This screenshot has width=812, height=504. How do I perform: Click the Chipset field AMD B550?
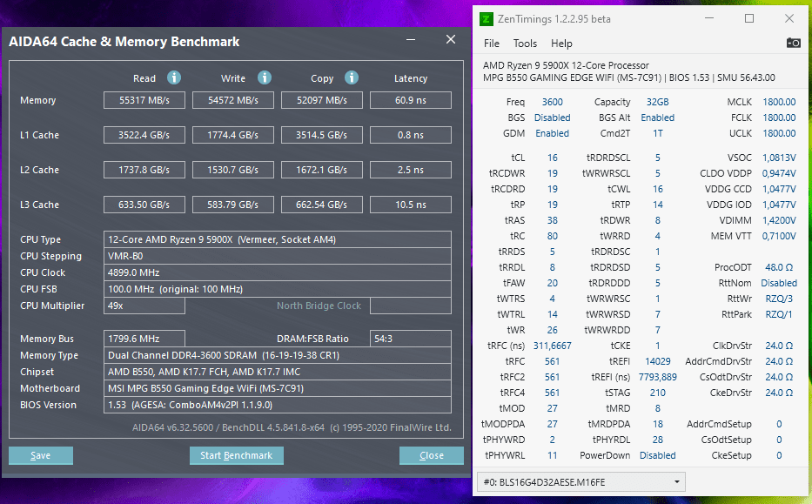click(x=278, y=372)
